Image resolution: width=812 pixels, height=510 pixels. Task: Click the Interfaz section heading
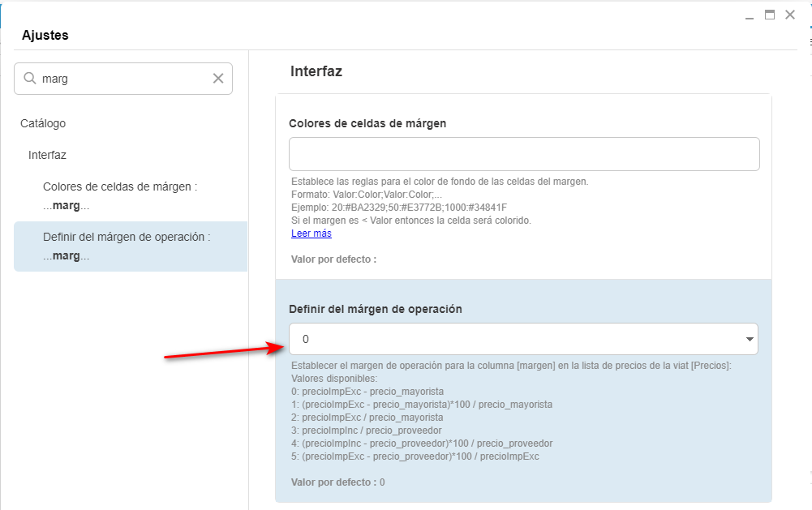[x=316, y=71]
